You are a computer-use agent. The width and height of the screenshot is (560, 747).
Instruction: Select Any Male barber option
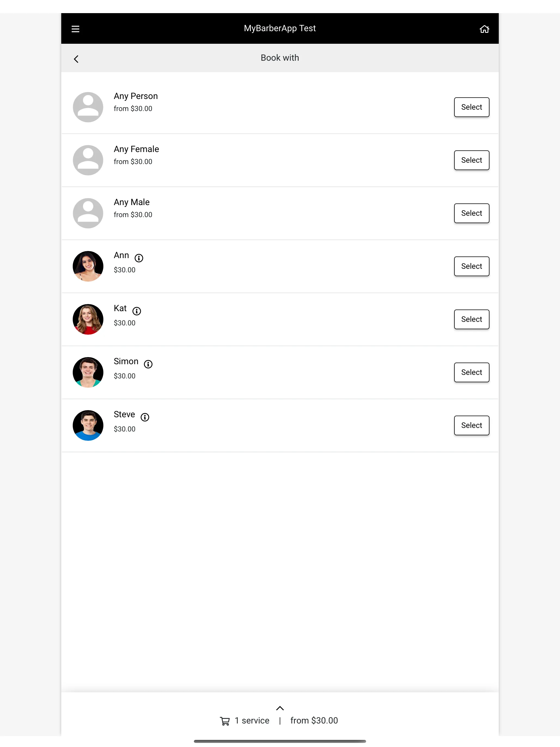[471, 213]
